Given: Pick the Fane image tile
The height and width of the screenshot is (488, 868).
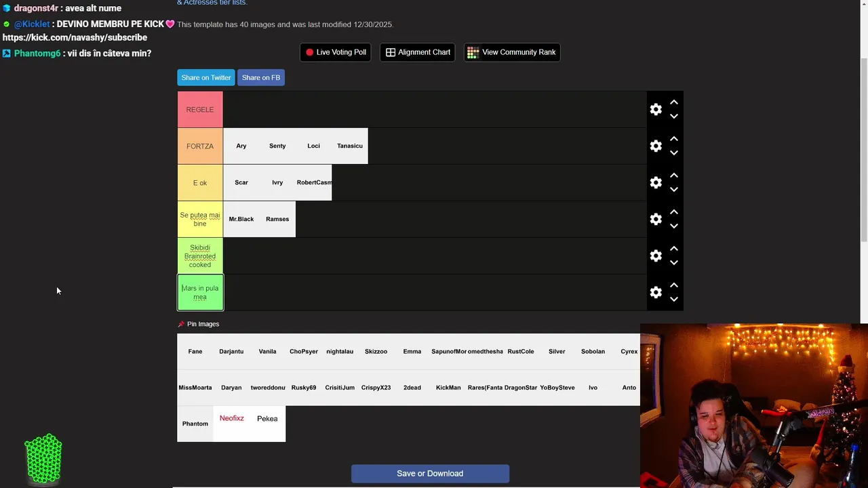Looking at the screenshot, I should (195, 351).
